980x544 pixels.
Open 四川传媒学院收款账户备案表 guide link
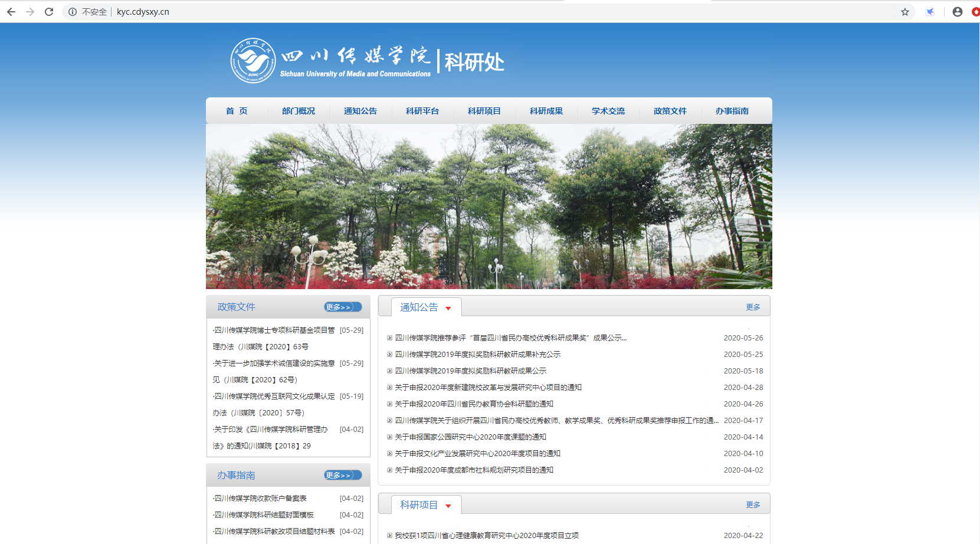[x=260, y=499]
